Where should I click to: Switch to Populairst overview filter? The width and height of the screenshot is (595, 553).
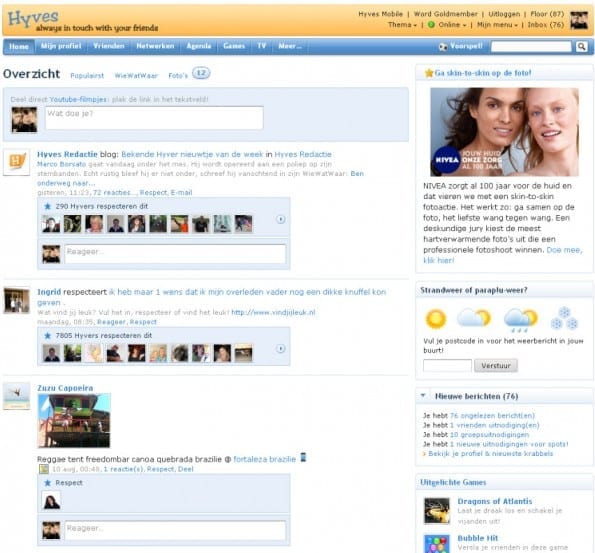coord(87,76)
